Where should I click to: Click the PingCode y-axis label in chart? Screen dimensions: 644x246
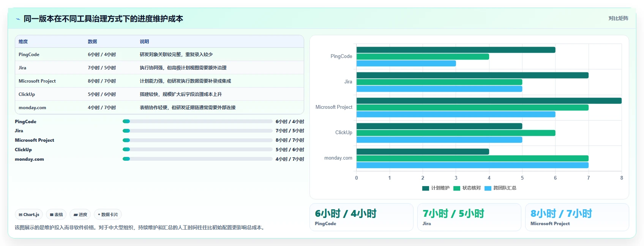pyautogui.click(x=341, y=56)
